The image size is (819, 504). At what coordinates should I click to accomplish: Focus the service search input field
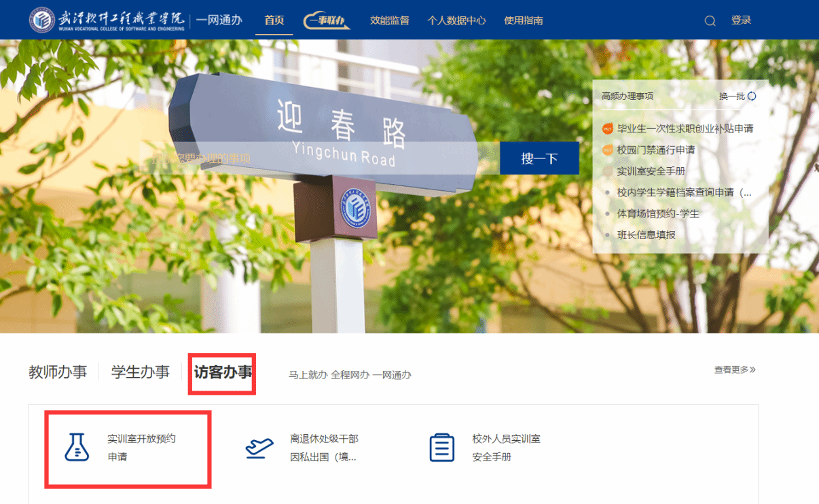319,158
